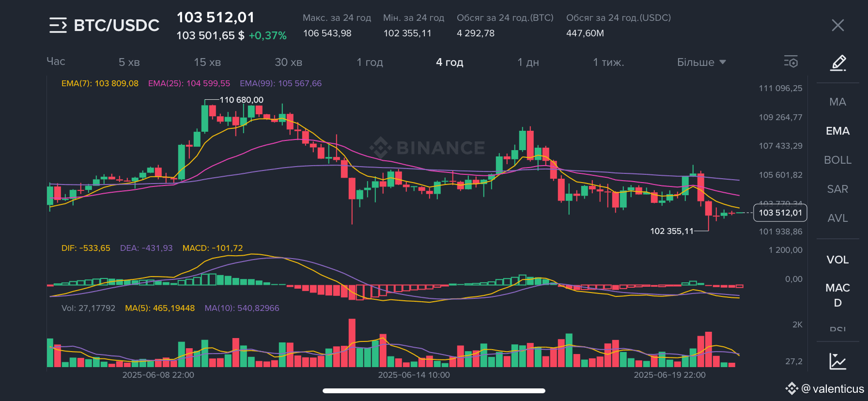Select the current price label 103 512,01

(780, 213)
